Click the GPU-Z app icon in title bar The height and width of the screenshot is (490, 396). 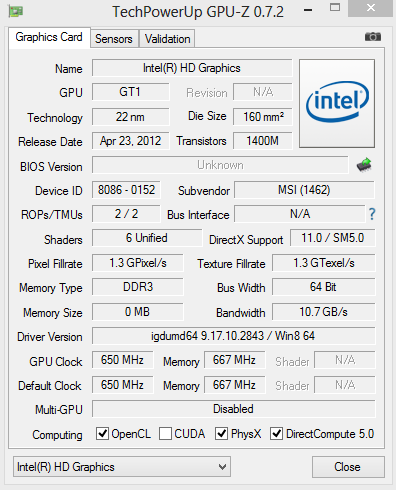click(16, 12)
